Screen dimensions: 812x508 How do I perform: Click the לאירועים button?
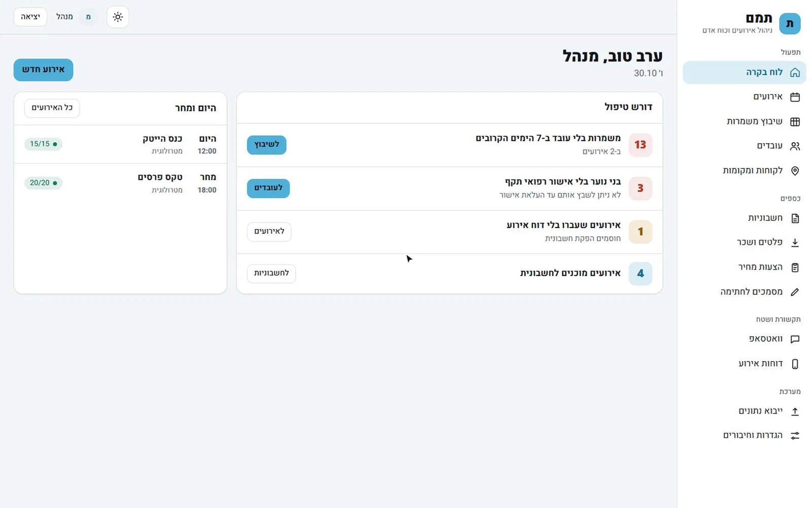coord(269,232)
